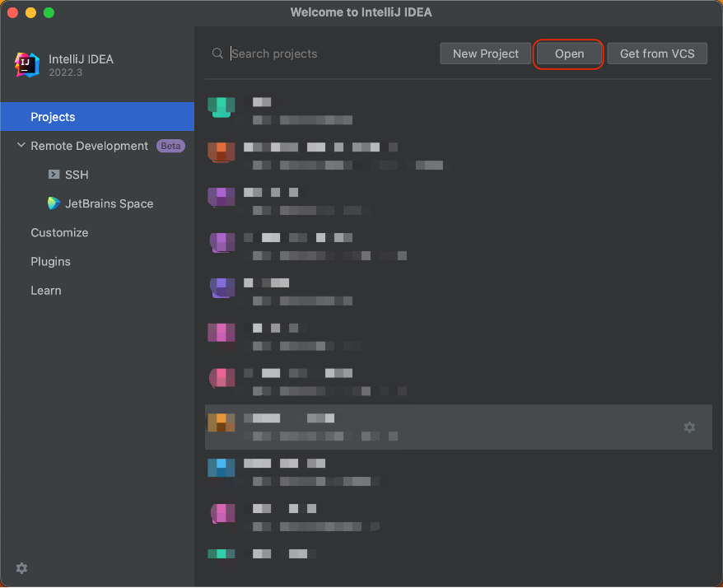Click the magnifier icon in the search bar

pos(217,54)
